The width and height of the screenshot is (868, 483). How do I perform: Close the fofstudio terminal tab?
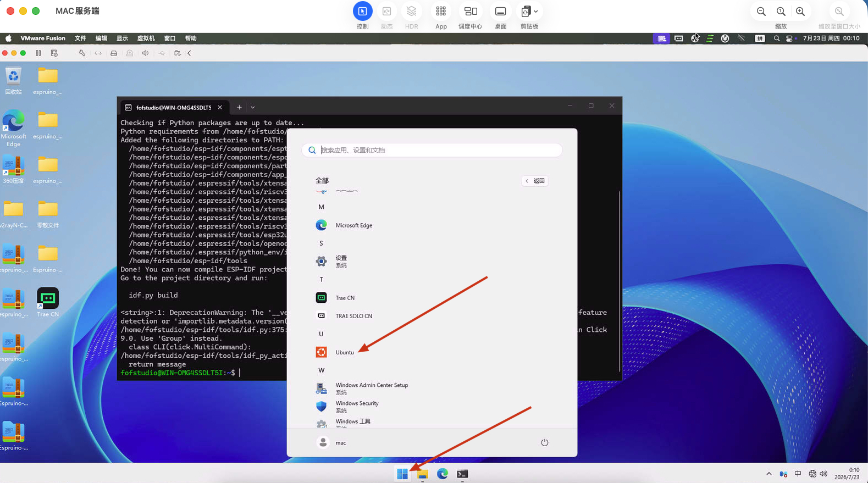[x=220, y=108]
